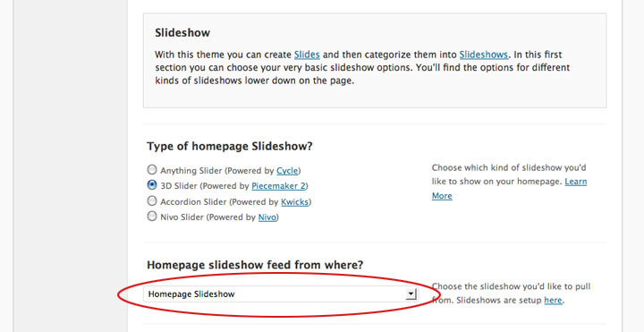This screenshot has width=644, height=332.
Task: Click the 3D Slider label text
Action: tap(179, 186)
